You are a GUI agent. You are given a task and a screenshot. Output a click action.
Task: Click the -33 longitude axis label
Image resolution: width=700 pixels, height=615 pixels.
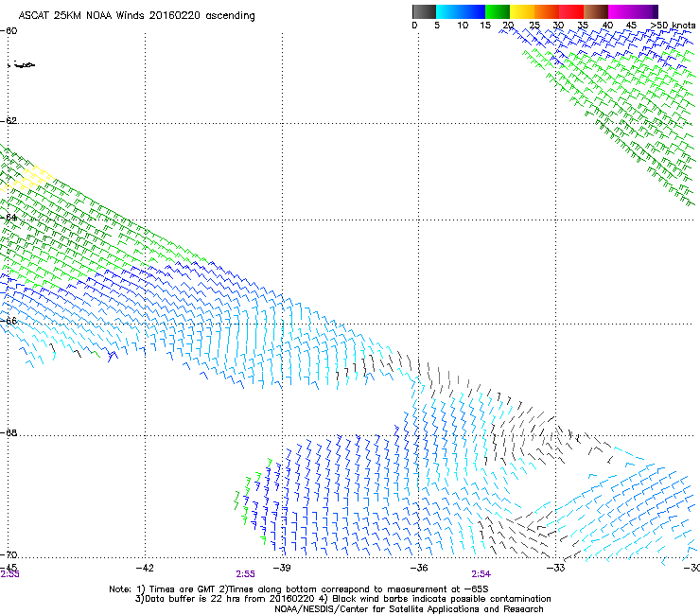click(555, 568)
